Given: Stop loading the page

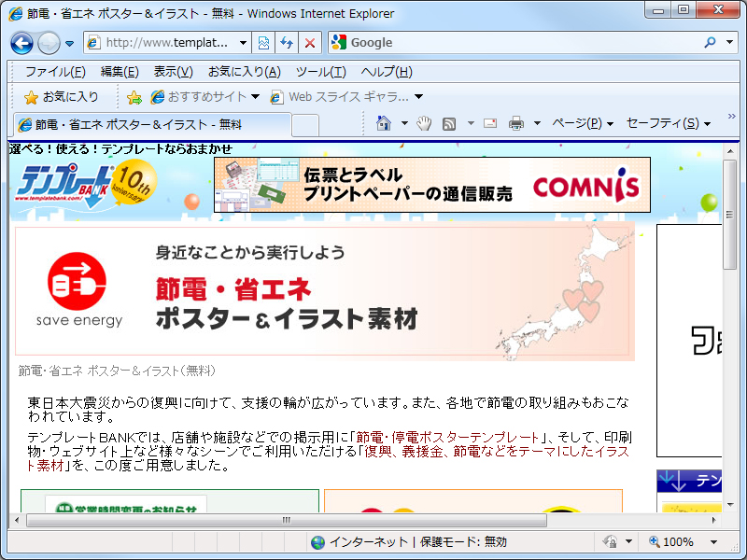Looking at the screenshot, I should [308, 43].
